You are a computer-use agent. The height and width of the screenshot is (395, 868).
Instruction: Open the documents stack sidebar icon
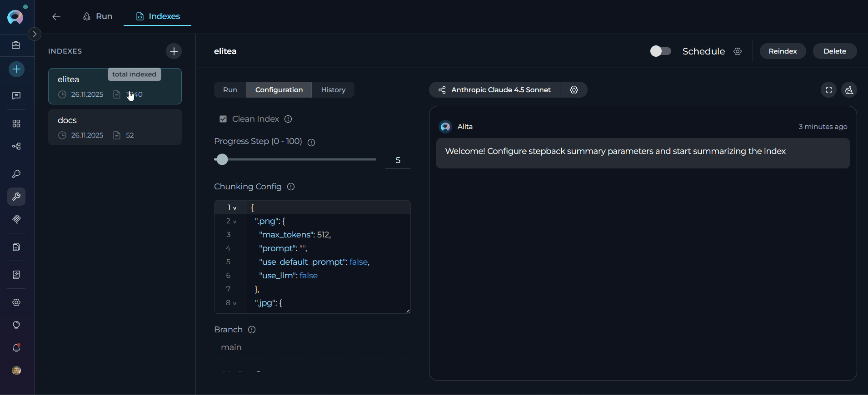coord(16,247)
